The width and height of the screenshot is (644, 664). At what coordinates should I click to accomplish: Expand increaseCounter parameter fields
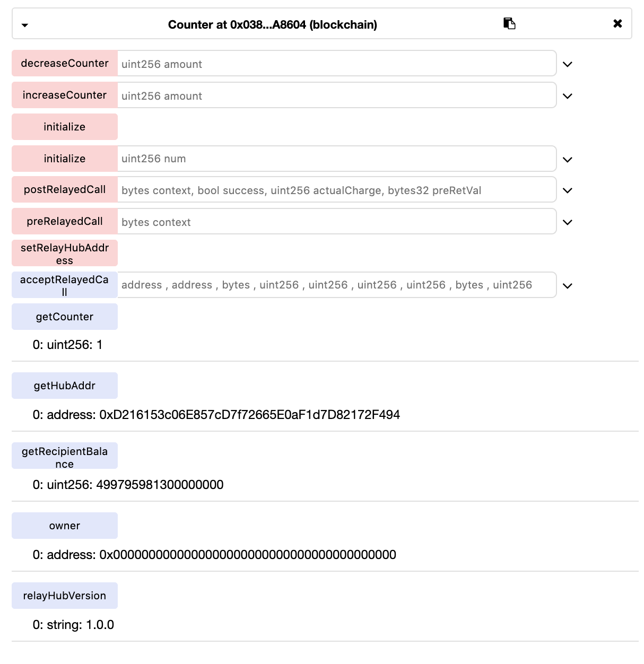pyautogui.click(x=568, y=96)
